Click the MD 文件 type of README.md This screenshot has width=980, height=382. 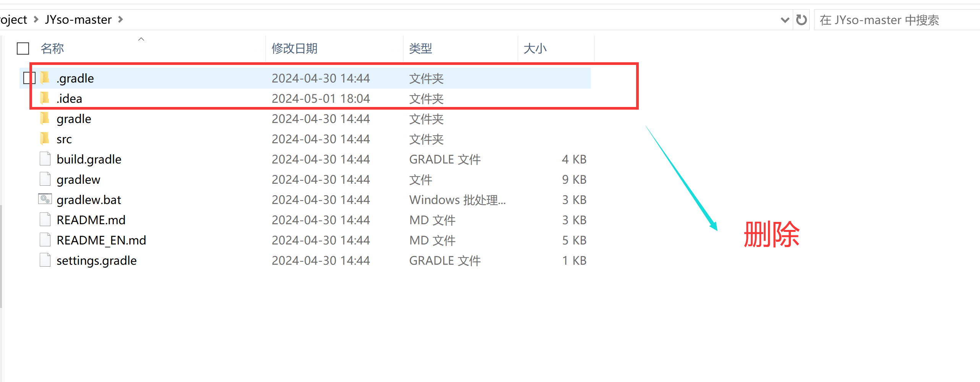[x=432, y=220]
